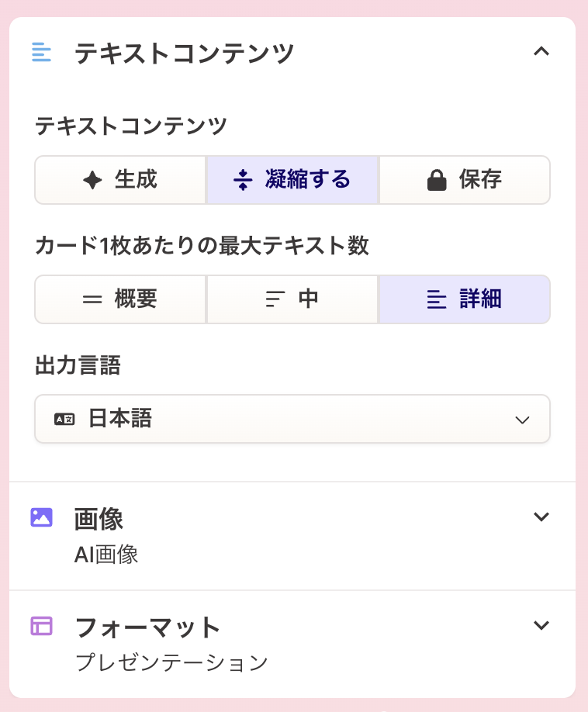588x712 pixels.
Task: Set text amount per card to 中
Action: coord(292,299)
